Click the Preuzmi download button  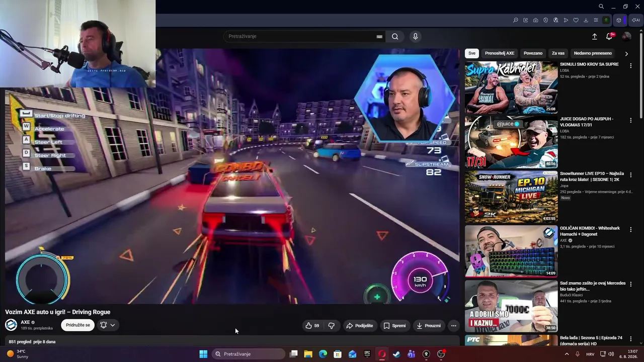tap(429, 326)
